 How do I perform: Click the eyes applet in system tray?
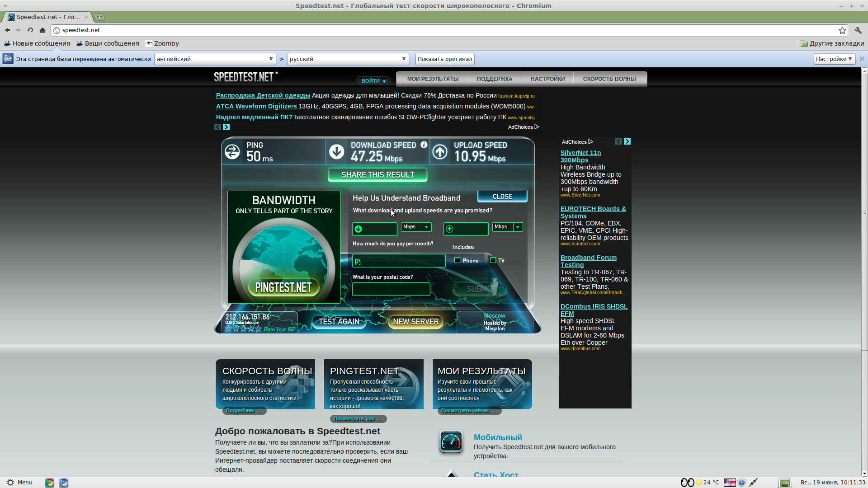[687, 483]
